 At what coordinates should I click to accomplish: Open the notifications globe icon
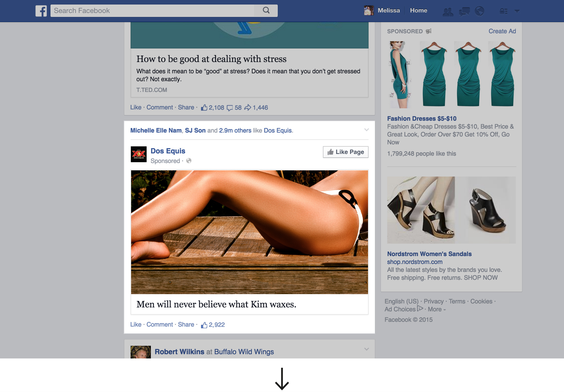479,11
